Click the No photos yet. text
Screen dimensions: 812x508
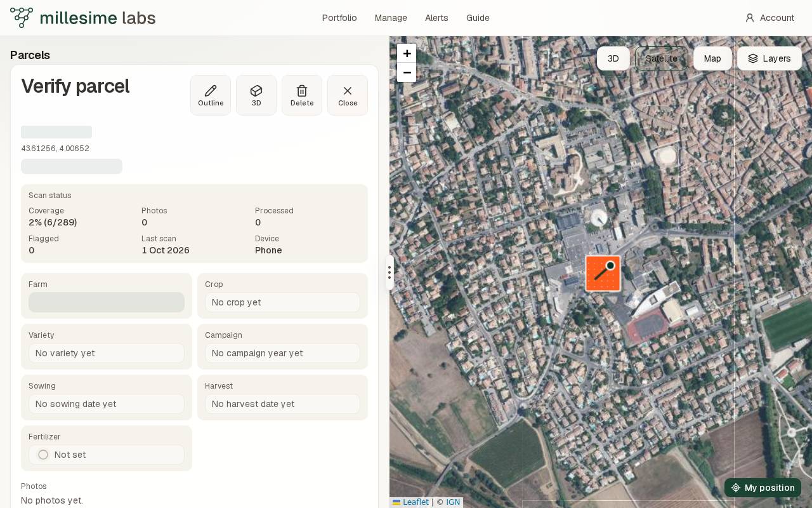coord(52,500)
